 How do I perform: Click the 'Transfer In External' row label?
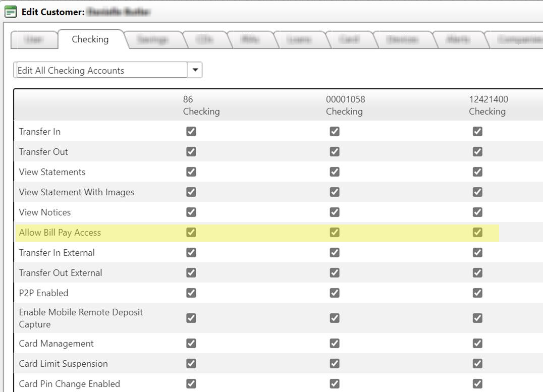coord(57,253)
